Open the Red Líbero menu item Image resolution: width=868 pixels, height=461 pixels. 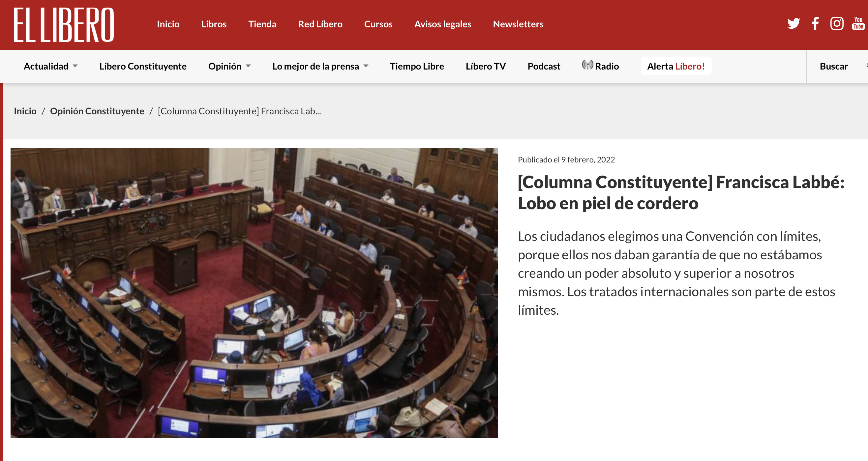pos(320,24)
